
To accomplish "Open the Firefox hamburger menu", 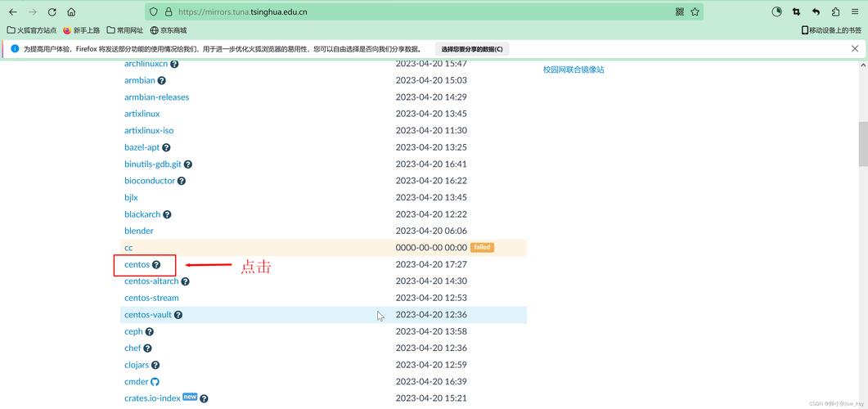I will tap(855, 11).
